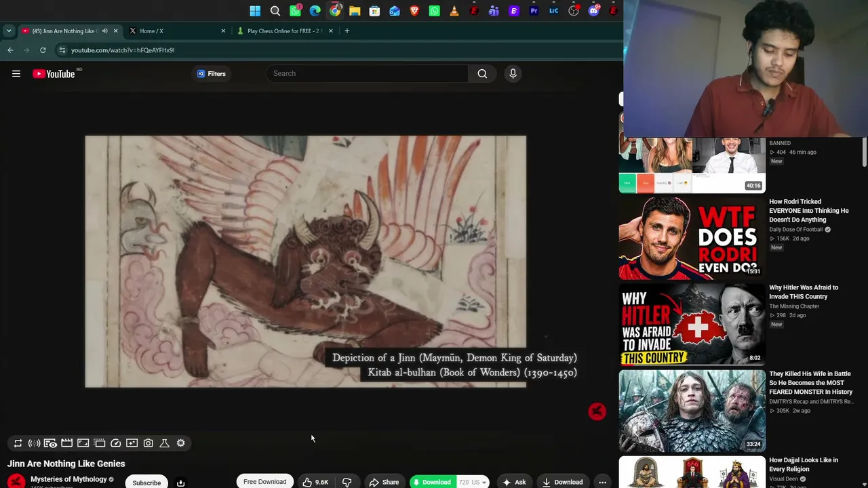Open the 720 quality dropdown next to Download

coord(473,483)
